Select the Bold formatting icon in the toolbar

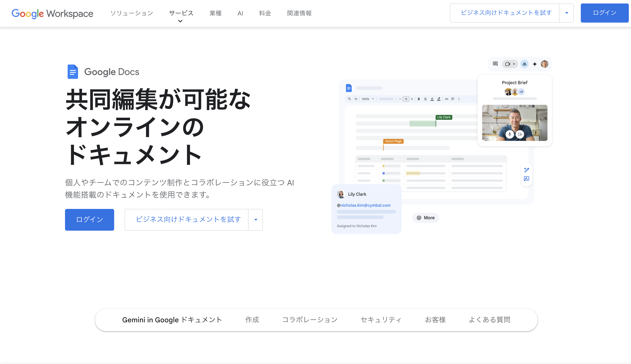419,99
